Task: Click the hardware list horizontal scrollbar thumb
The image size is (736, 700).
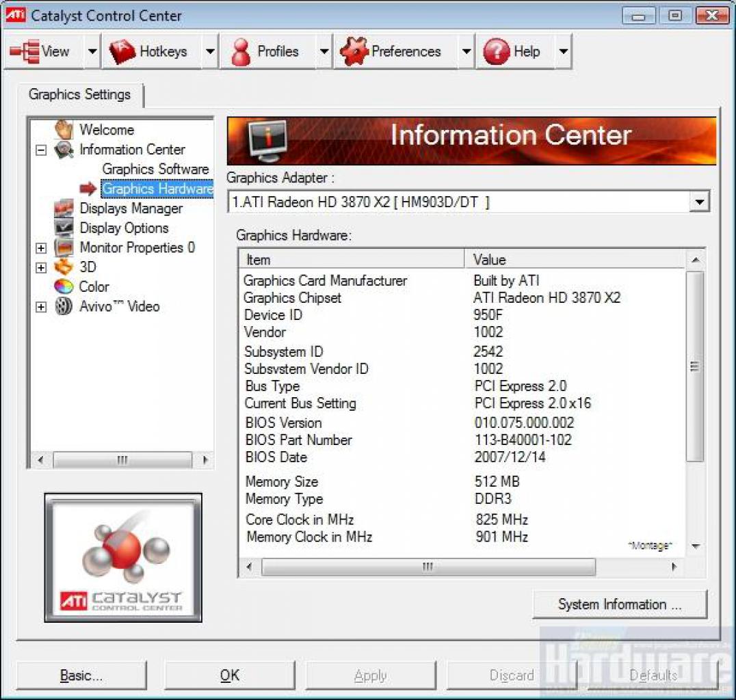Action: pos(428,567)
